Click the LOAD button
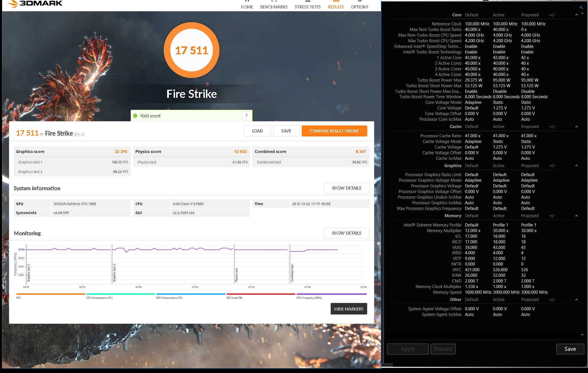This screenshot has width=588, height=373. click(257, 131)
